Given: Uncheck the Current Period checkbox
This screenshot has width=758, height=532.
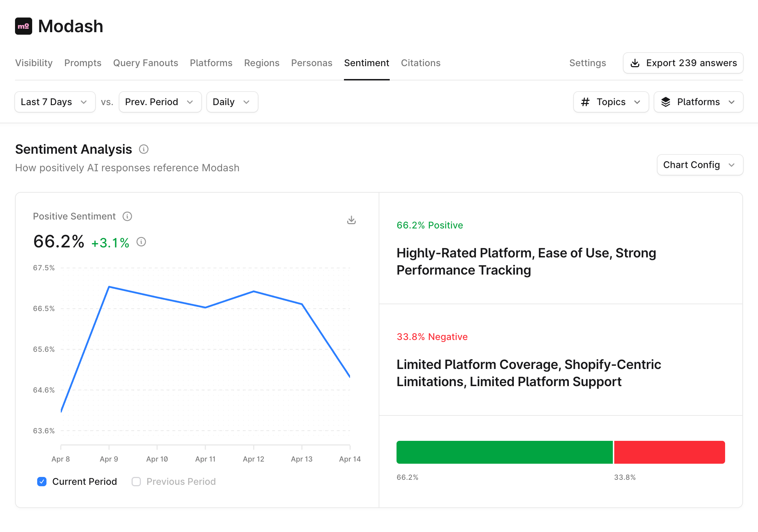Looking at the screenshot, I should point(42,482).
